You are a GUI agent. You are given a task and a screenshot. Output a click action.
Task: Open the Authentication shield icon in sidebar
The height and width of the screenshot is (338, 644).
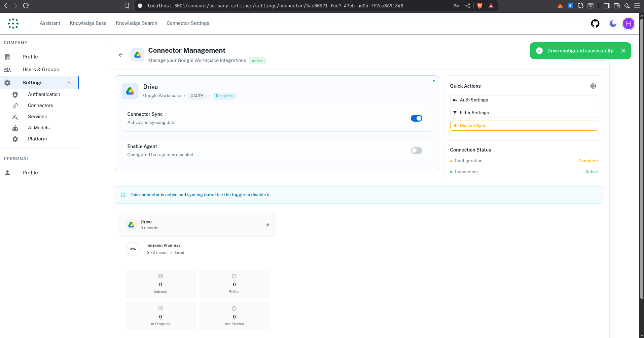tap(15, 94)
